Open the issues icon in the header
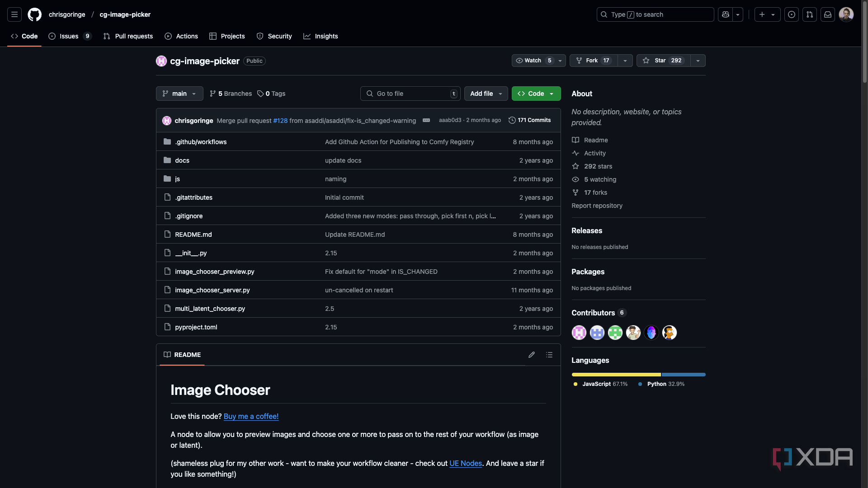The height and width of the screenshot is (488, 868). click(792, 14)
